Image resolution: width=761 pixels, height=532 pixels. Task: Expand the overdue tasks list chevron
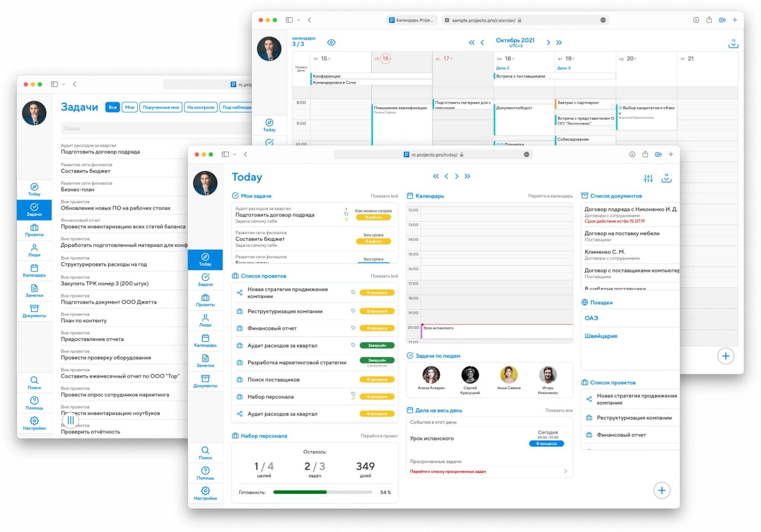[565, 471]
